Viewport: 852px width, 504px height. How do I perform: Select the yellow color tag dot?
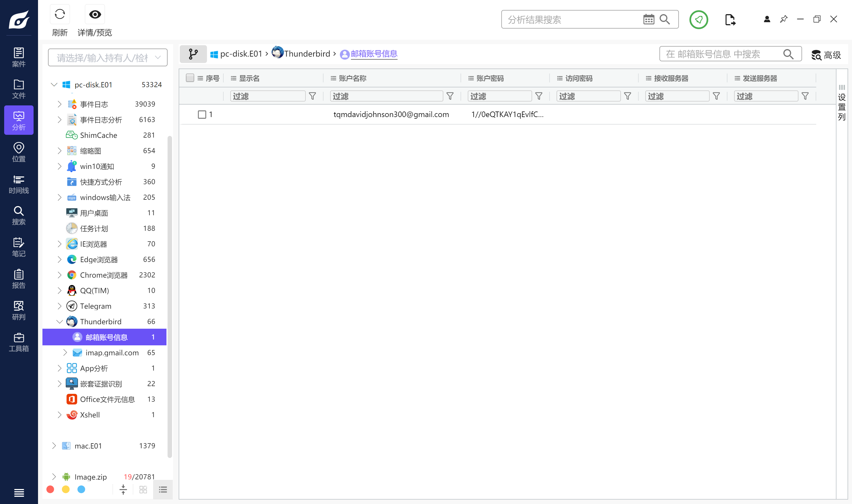click(x=66, y=489)
